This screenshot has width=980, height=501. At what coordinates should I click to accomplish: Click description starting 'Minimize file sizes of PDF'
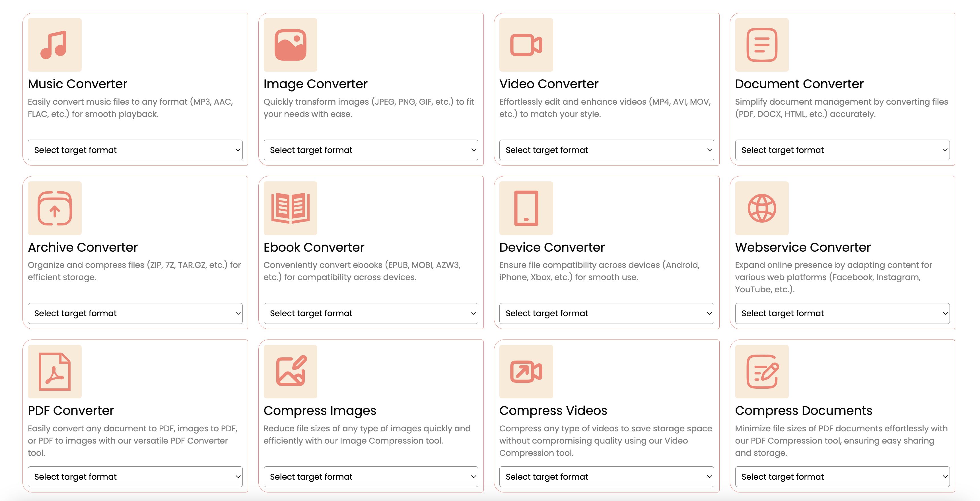[x=841, y=440]
